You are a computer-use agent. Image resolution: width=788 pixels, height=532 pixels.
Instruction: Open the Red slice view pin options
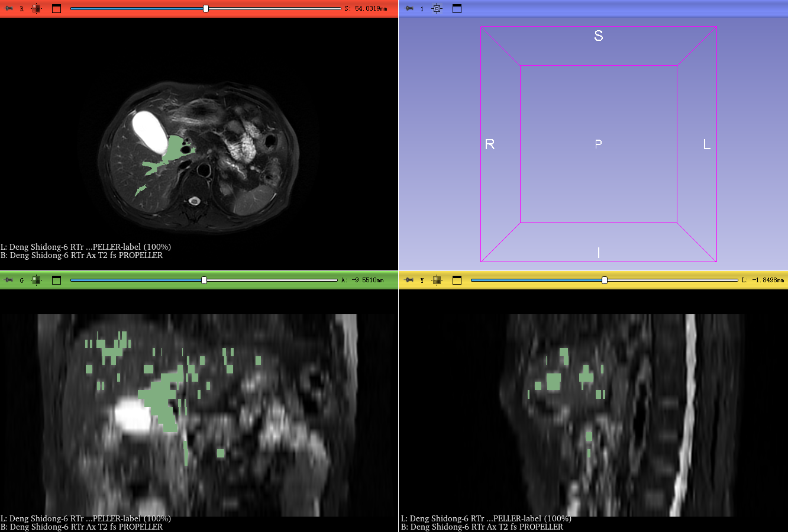click(x=9, y=9)
